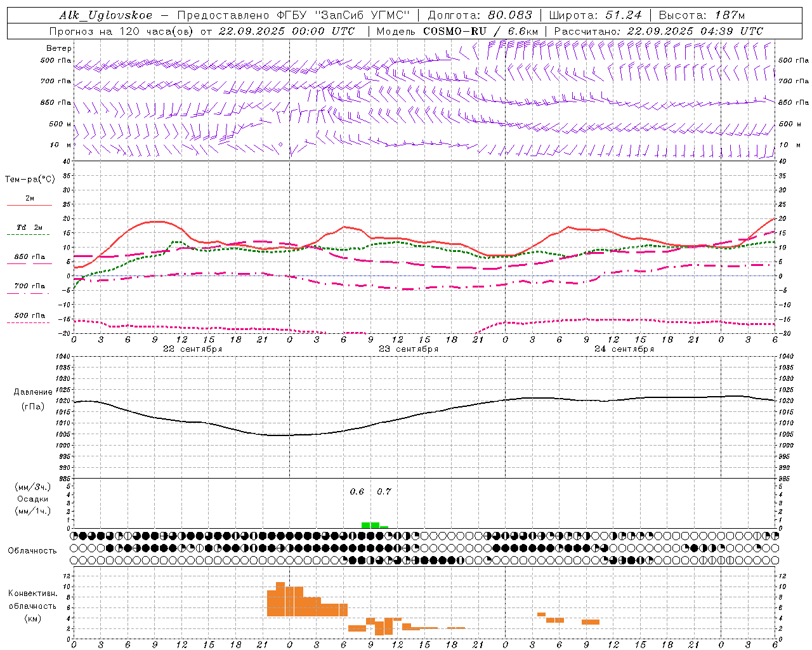Select the provider text ФГБУ "ЗапСиб УГМС"
Viewport: 812px width, 650px height.
coord(344,15)
